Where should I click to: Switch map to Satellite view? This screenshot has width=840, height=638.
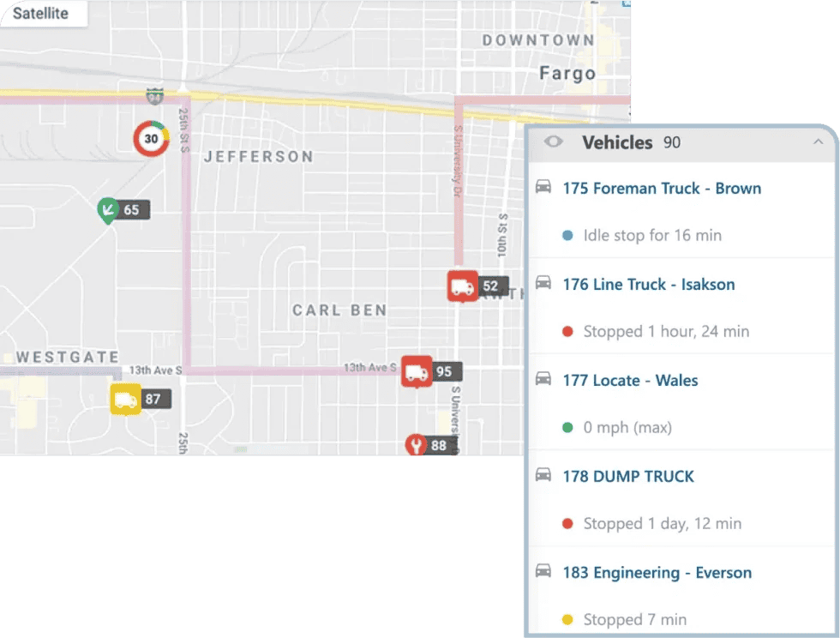[x=40, y=14]
